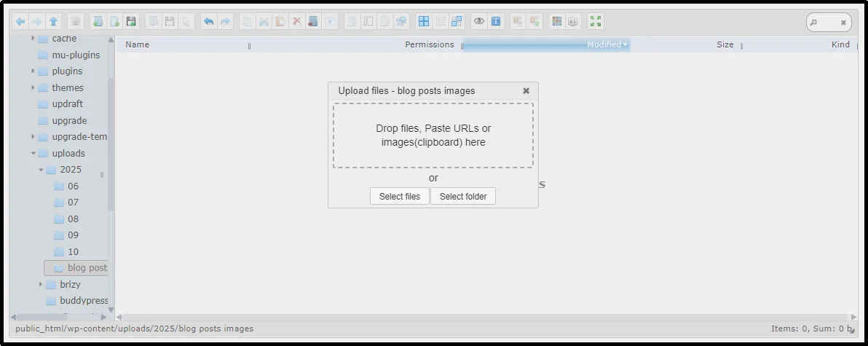Click the Create archive toolbar icon
This screenshot has width=868, height=346.
point(534,22)
